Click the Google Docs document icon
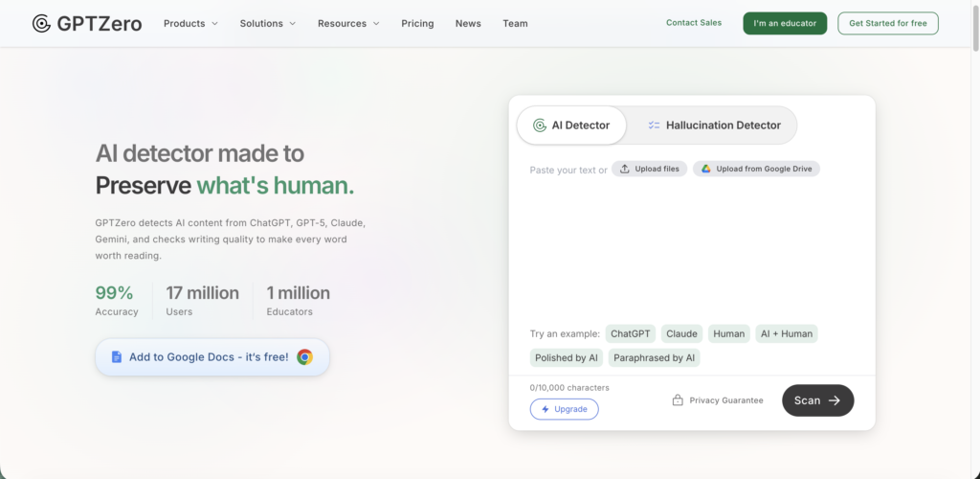The height and width of the screenshot is (479, 980). 116,357
